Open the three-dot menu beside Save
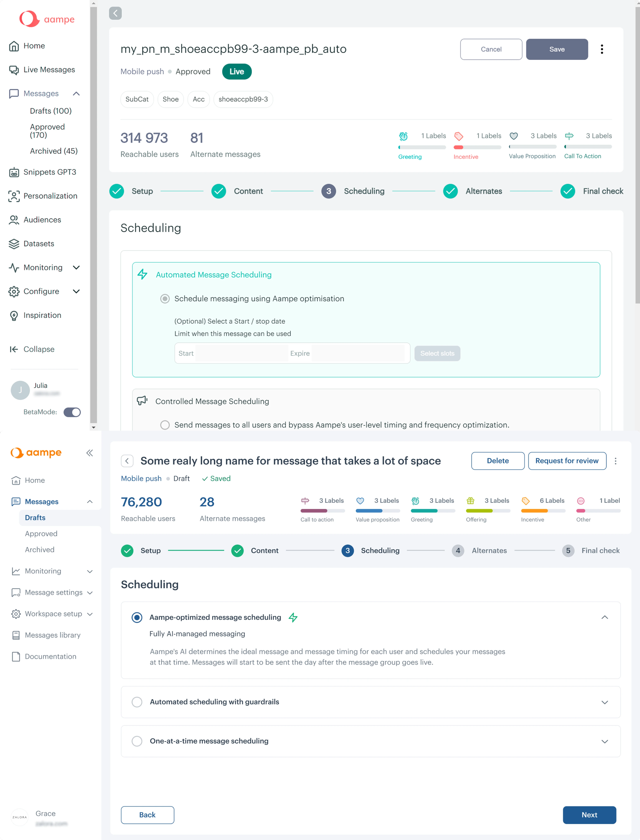This screenshot has height=840, width=640. coord(602,49)
